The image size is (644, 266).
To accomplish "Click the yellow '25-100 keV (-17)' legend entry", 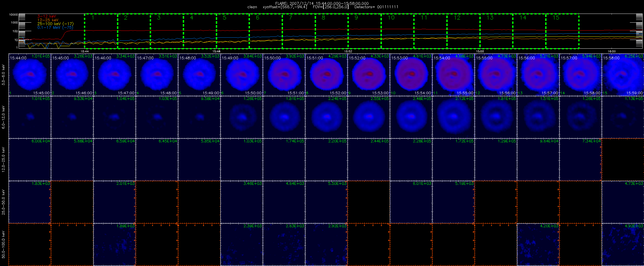I will click(x=55, y=24).
